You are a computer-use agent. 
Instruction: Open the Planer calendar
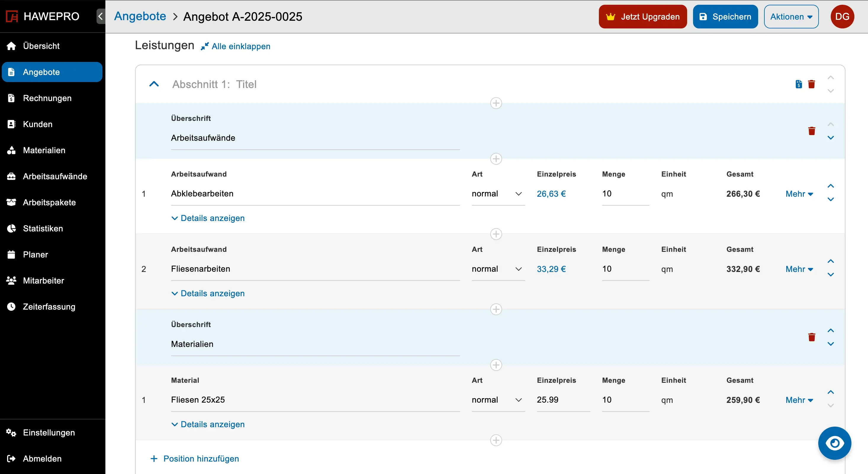point(52,254)
